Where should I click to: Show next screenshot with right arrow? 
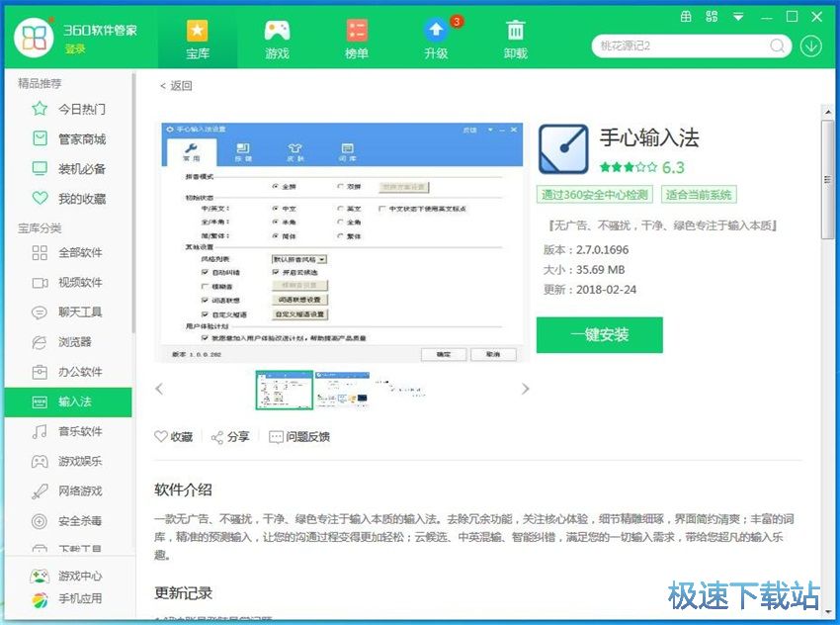coord(525,390)
